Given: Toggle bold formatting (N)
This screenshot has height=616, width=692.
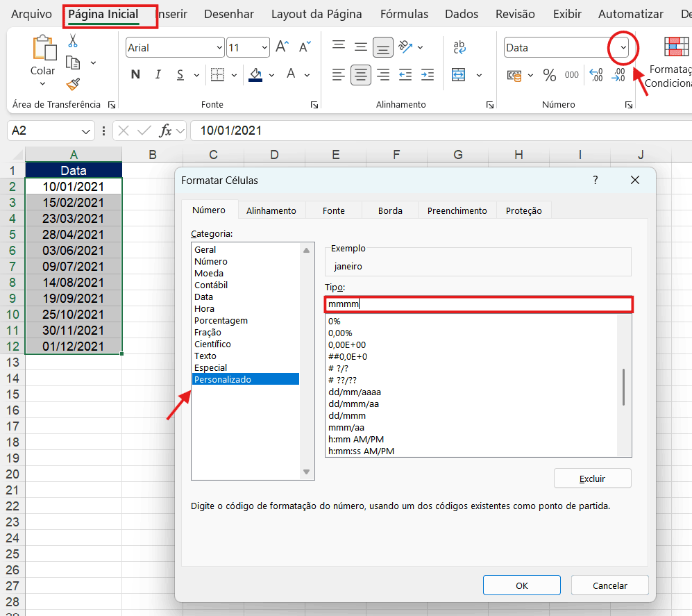Looking at the screenshot, I should tap(135, 74).
